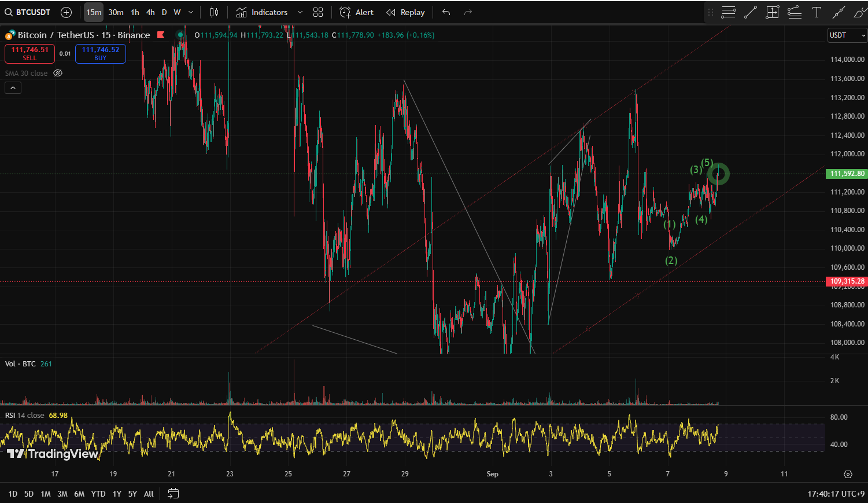Image resolution: width=868 pixels, height=503 pixels.
Task: Open the chart settings gear on time axis
Action: click(848, 474)
